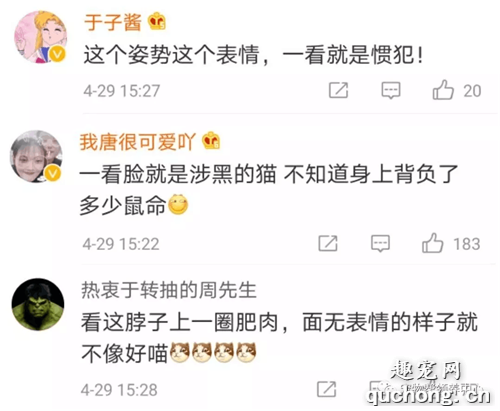Like the comment by 于子酱
Image resolution: width=500 pixels, height=411 pixels.
tap(443, 90)
